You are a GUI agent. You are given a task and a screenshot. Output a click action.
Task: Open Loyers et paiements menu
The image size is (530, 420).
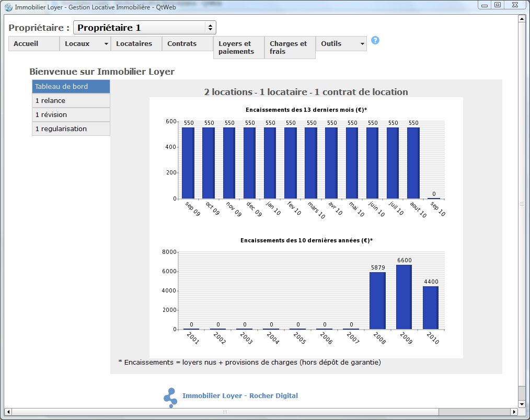click(x=239, y=48)
